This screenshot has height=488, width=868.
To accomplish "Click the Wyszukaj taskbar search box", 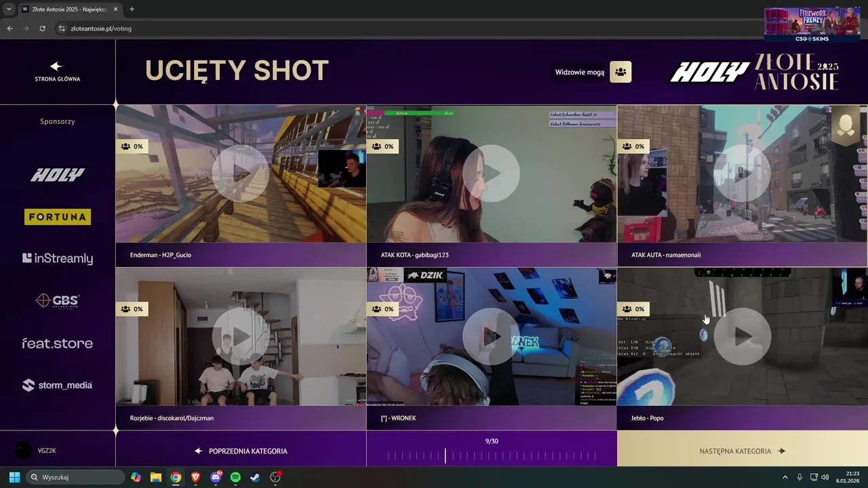I will pos(74,477).
